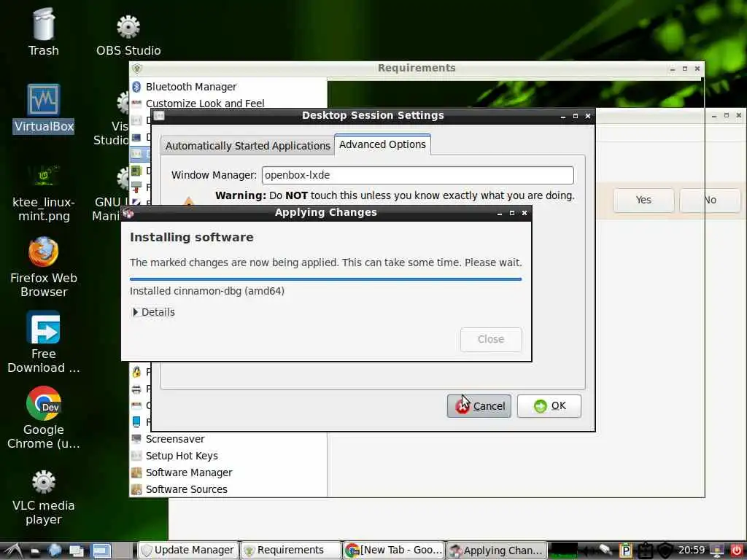The image size is (747, 560).
Task: Click the 20:59 clock
Action: point(692,550)
